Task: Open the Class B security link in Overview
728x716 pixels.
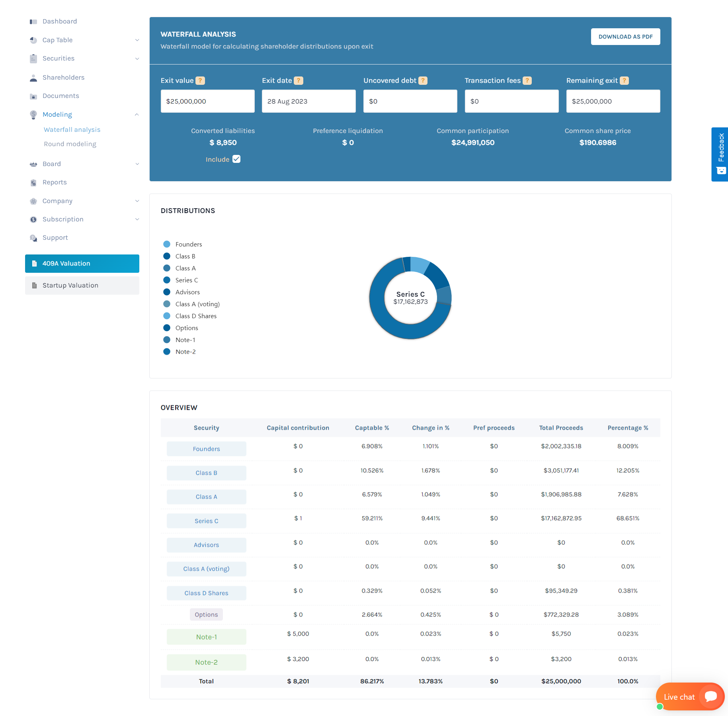Action: (206, 473)
